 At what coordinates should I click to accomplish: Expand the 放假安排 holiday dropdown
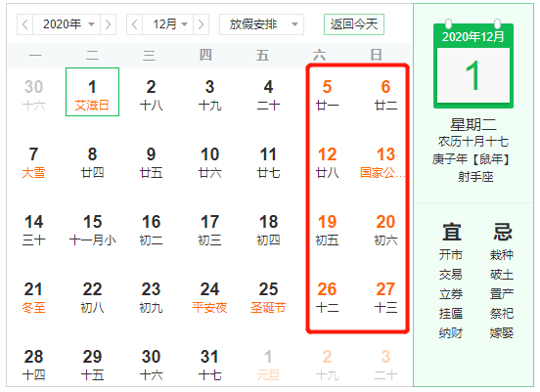pos(261,24)
